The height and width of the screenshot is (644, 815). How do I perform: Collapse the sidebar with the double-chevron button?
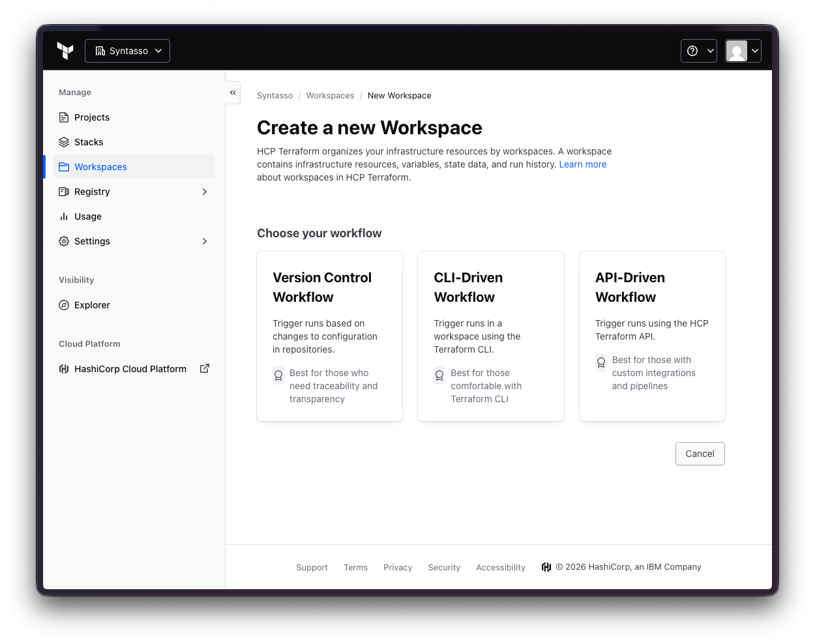pyautogui.click(x=233, y=93)
